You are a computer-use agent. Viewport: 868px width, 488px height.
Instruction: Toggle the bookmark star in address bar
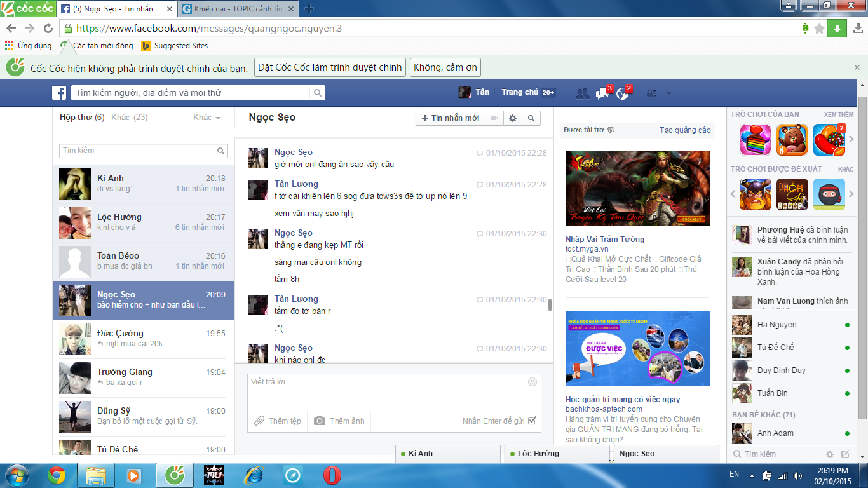(819, 29)
